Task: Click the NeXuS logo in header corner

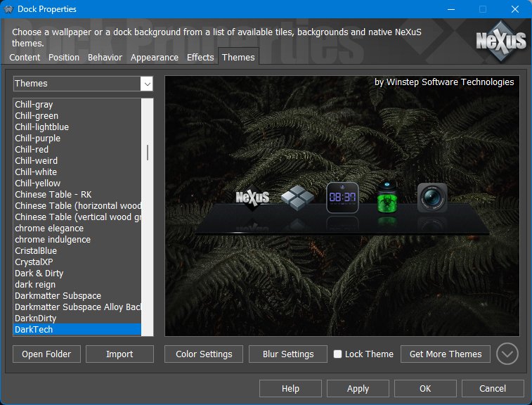Action: [x=501, y=41]
